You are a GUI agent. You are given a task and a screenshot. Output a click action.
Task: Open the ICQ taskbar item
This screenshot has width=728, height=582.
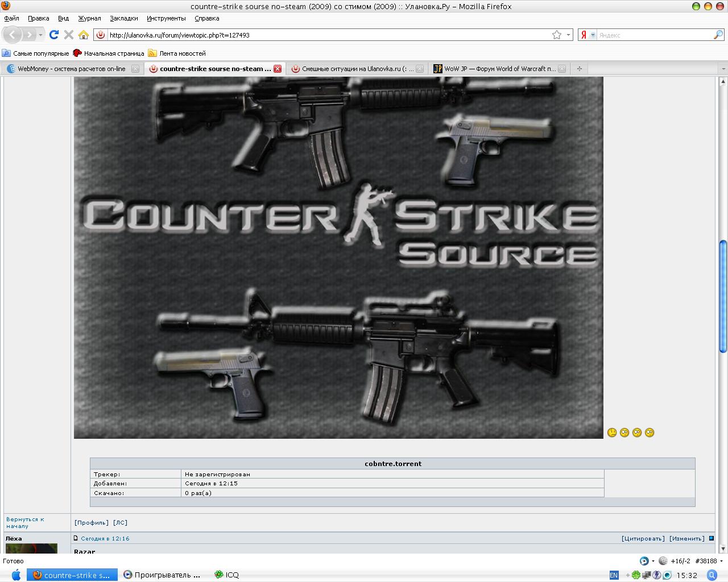pos(227,575)
